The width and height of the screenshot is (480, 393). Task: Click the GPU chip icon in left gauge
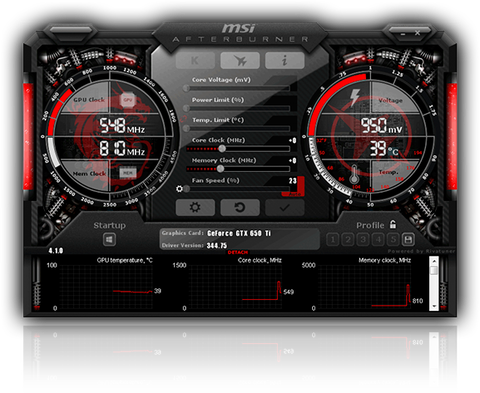click(128, 100)
